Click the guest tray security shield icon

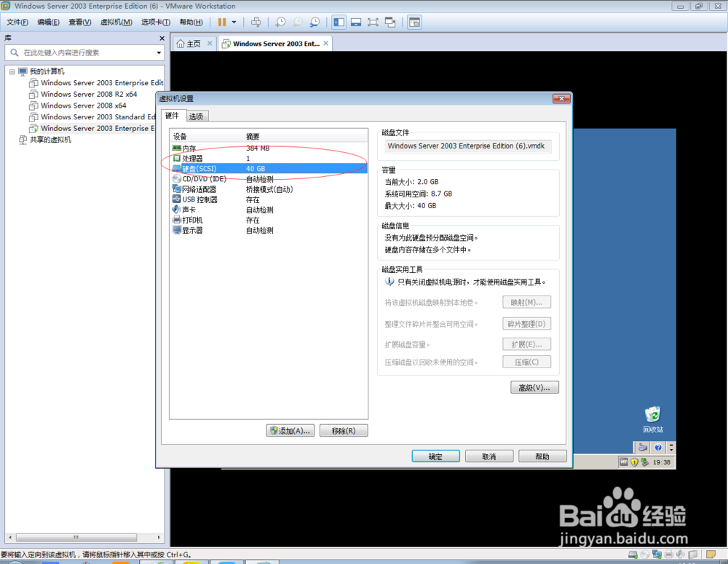[x=634, y=462]
